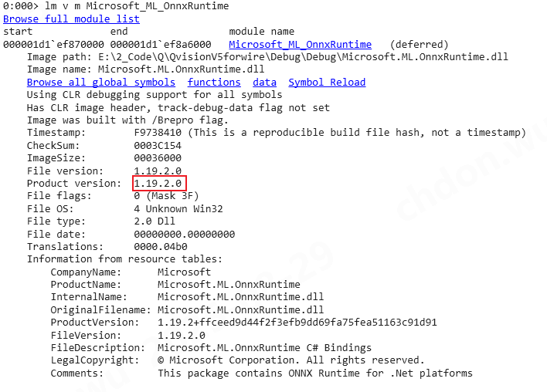Click the long ProductVersion hash string
Viewport: 547px width, 392px height.
[297, 323]
